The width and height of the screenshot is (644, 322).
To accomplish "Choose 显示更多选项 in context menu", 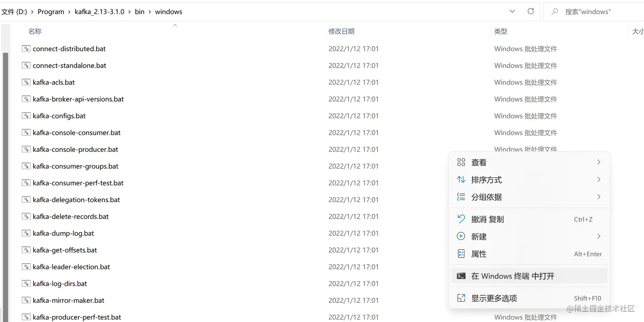I will point(529,298).
